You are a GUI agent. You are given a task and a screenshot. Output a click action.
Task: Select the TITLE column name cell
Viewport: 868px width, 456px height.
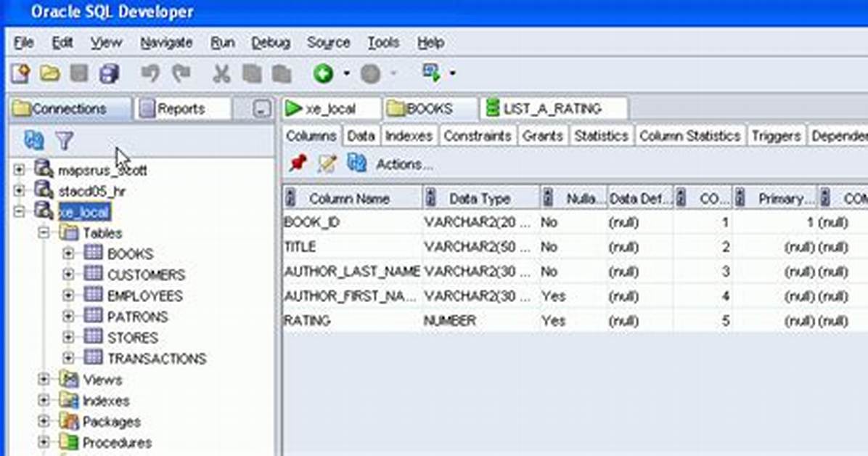click(352, 247)
